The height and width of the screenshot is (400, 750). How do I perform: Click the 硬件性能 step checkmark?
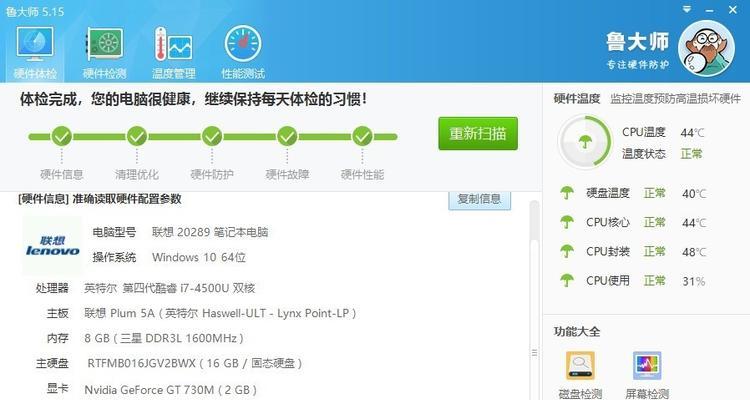point(362,136)
